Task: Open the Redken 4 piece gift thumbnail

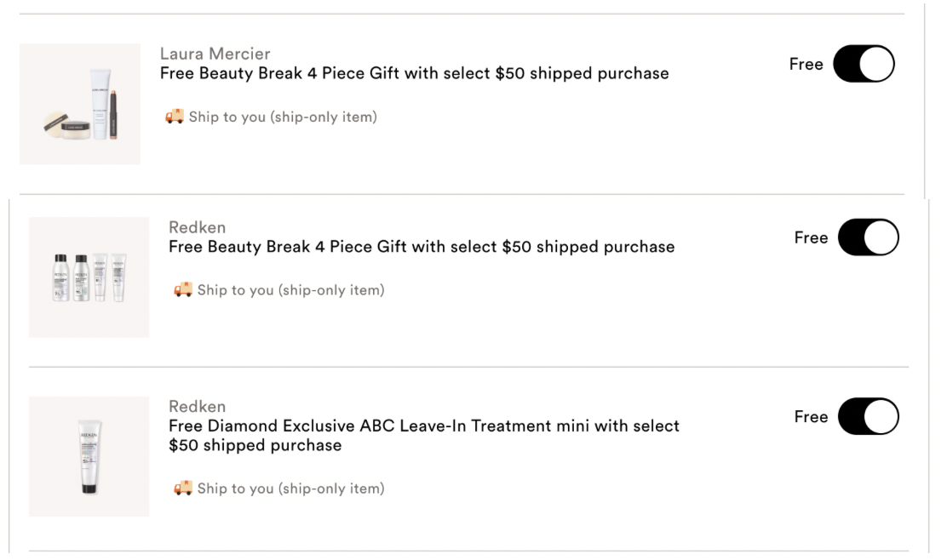Action: (x=89, y=277)
